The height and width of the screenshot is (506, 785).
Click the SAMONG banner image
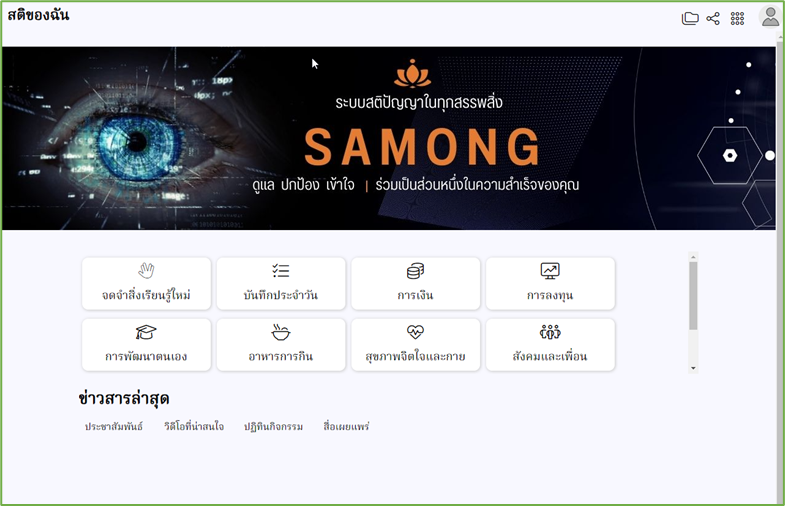(388, 138)
